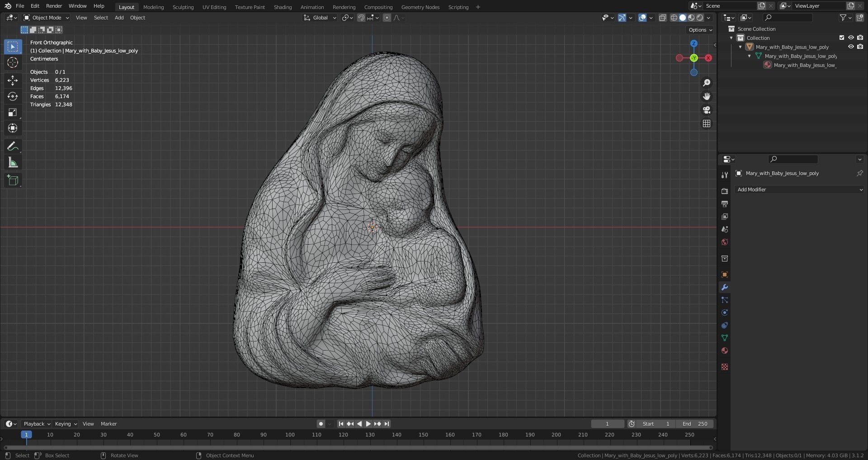
Task: Select the Add Cube tool
Action: point(13,180)
